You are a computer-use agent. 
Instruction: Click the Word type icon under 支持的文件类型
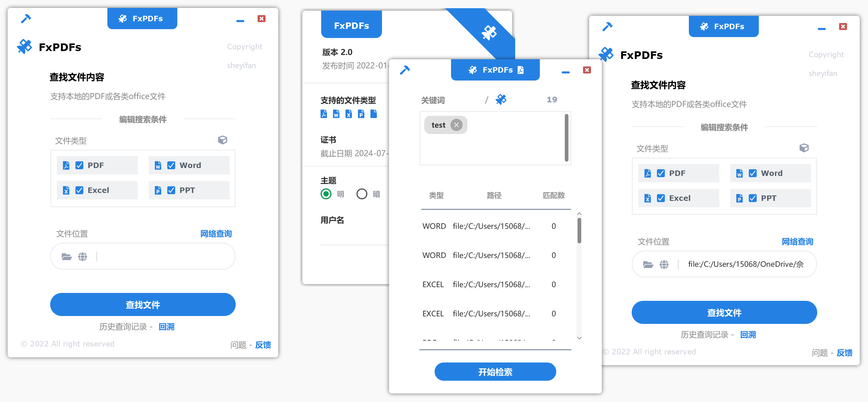pos(336,114)
